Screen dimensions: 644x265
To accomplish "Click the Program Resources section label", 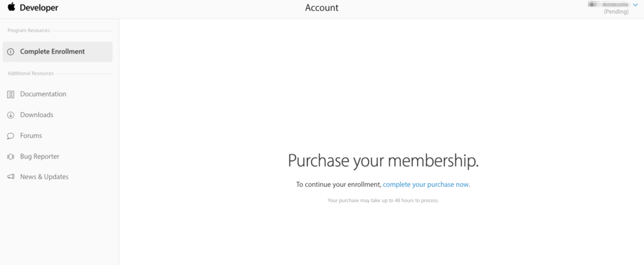I will point(29,30).
